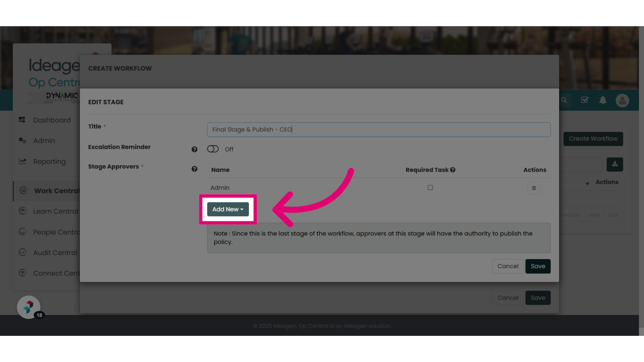This screenshot has width=644, height=362.
Task: Open Reporting in the sidebar
Action: [49, 162]
